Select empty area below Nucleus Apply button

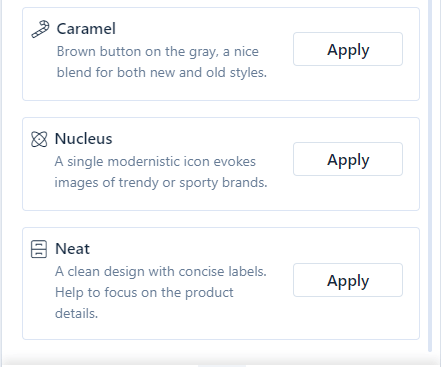pyautogui.click(x=348, y=193)
